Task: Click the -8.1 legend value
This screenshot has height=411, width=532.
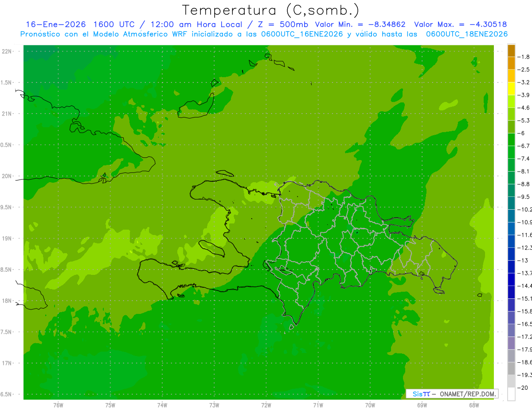Action: coord(524,171)
